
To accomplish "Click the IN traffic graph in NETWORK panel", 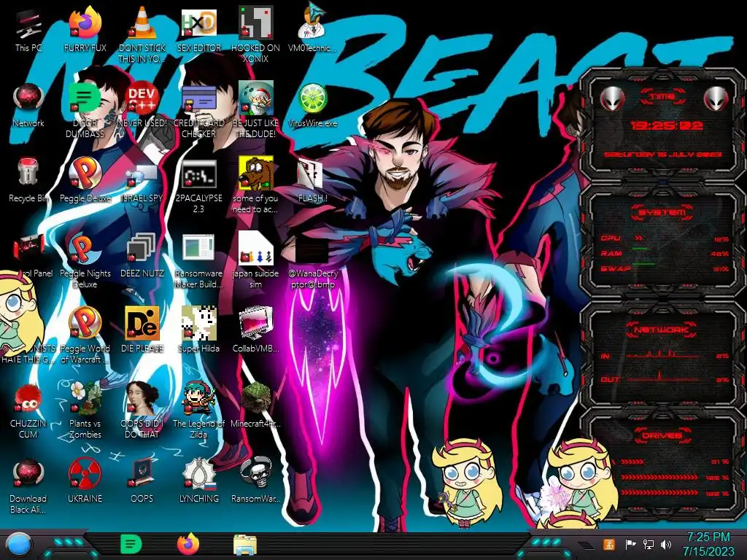I will click(x=664, y=355).
